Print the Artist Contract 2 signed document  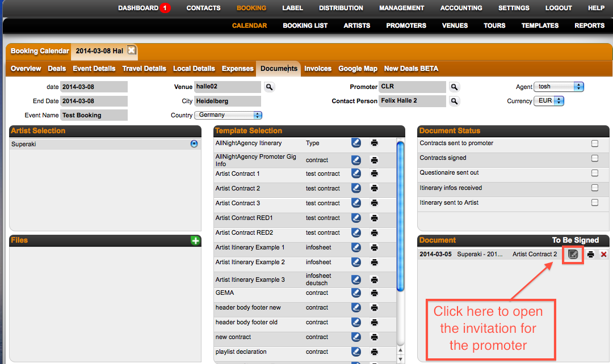pyautogui.click(x=591, y=255)
